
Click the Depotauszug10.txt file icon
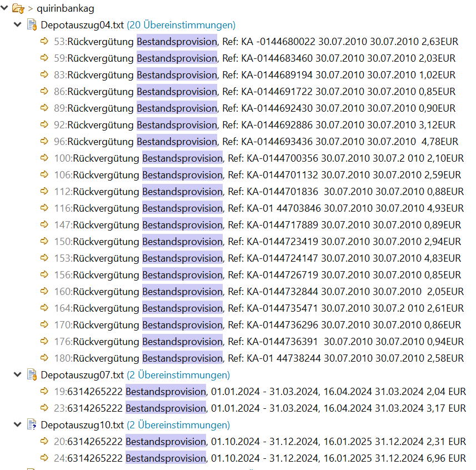[32, 424]
